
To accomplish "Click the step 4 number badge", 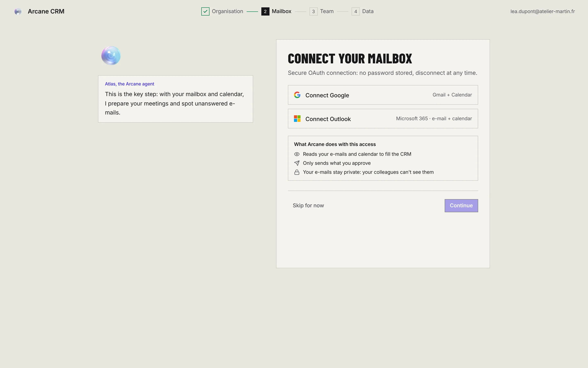I will click(355, 11).
